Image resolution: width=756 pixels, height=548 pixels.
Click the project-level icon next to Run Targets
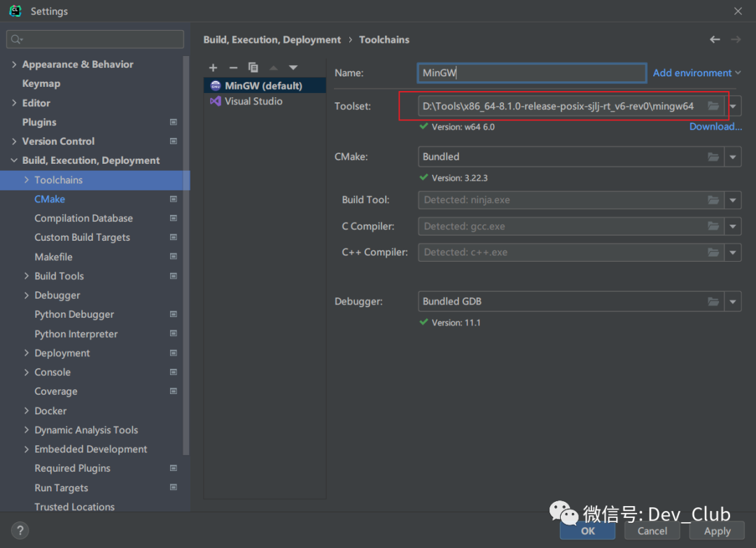(174, 487)
